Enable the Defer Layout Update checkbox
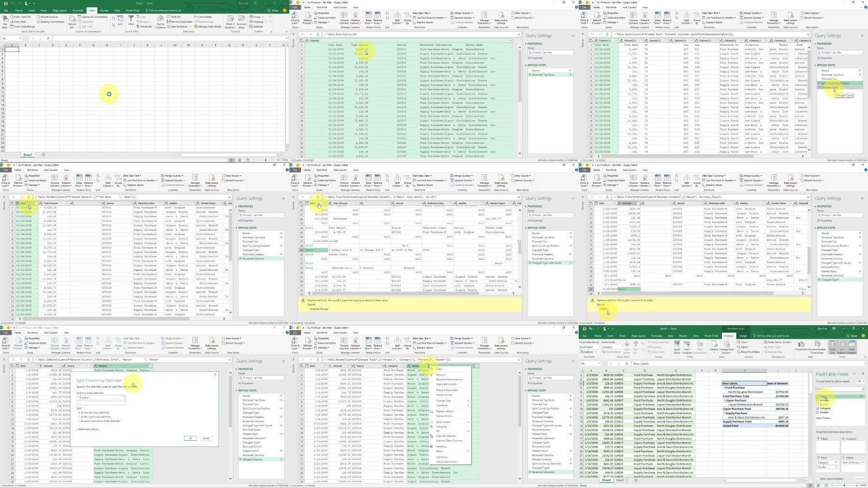The height and width of the screenshot is (488, 868). [817, 479]
